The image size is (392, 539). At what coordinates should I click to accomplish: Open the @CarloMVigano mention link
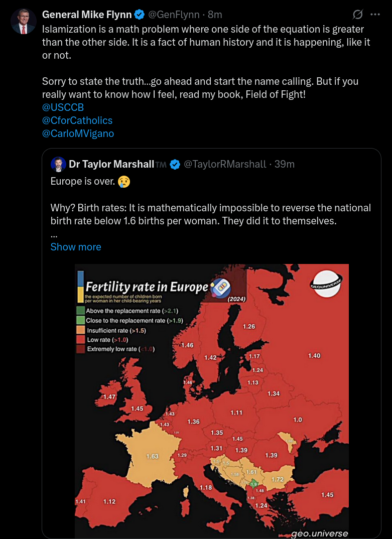point(78,133)
